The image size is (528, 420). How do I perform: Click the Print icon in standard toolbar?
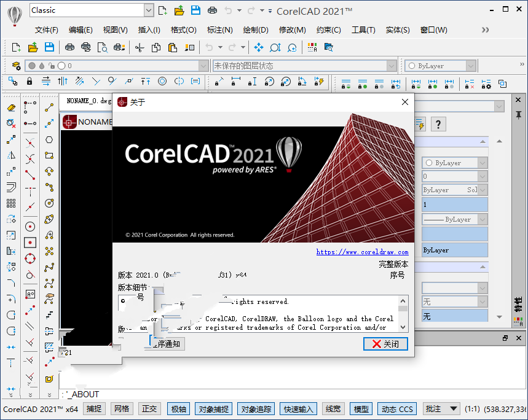pos(69,47)
